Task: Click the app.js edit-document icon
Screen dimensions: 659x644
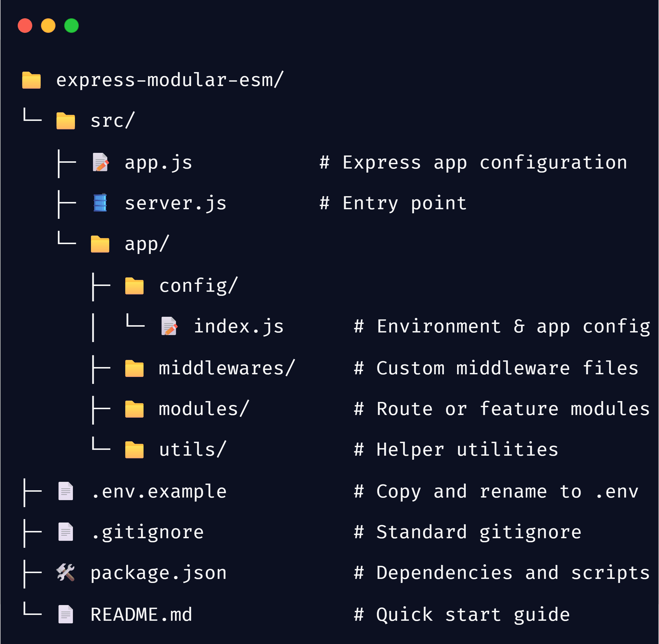Action: coord(101,163)
